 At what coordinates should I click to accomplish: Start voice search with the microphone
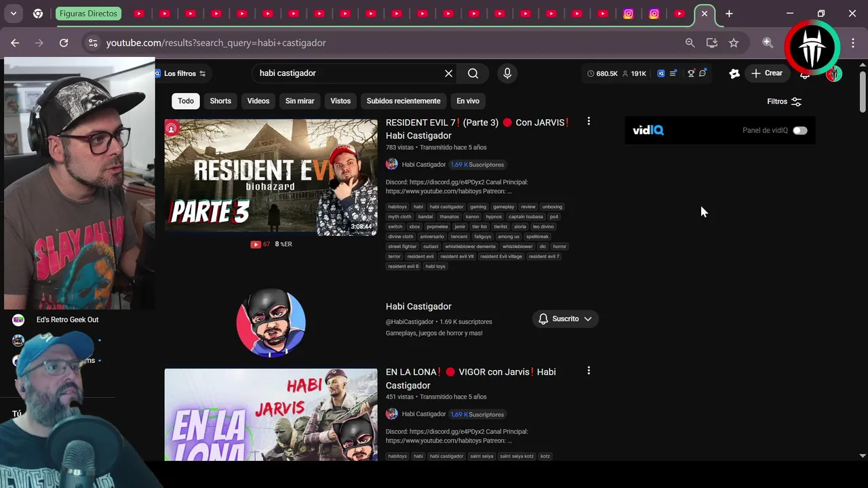click(x=507, y=73)
